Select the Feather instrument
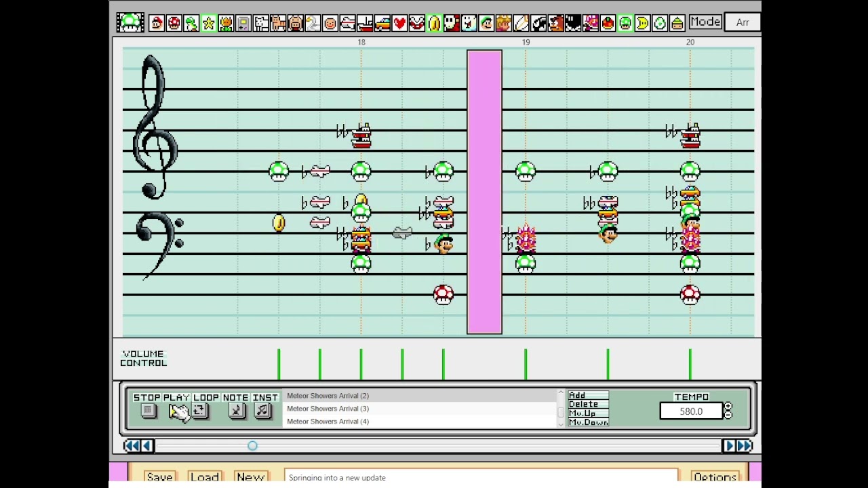Viewport: 868px width, 488px height. (521, 23)
